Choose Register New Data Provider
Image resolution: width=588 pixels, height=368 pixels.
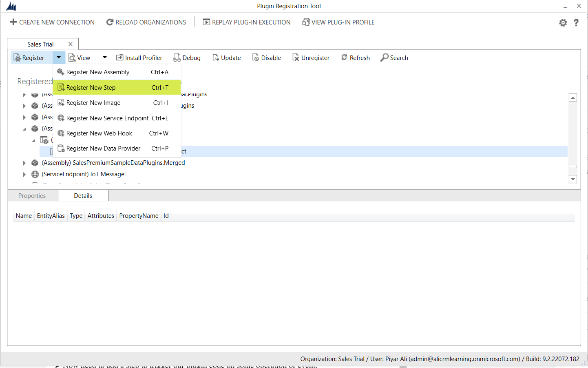coord(117,149)
